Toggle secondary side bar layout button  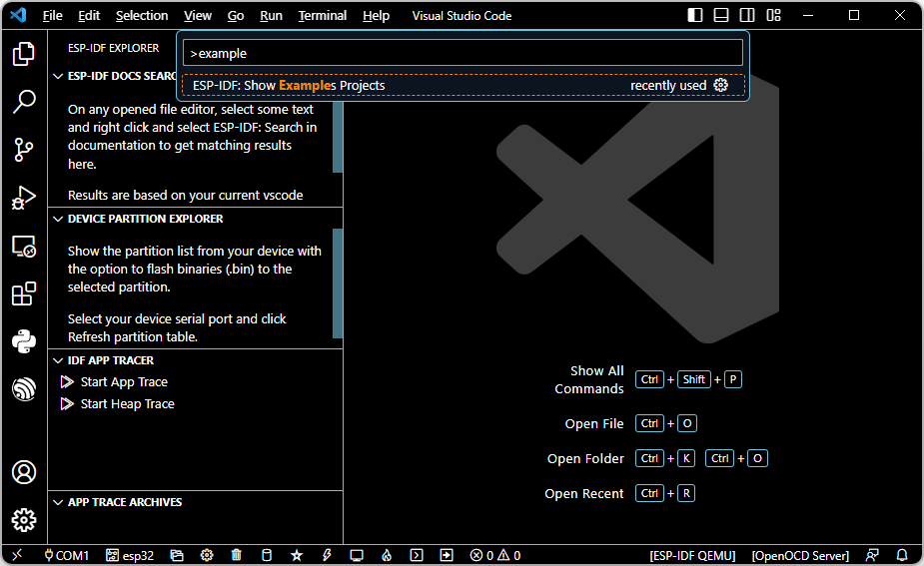[x=747, y=15]
